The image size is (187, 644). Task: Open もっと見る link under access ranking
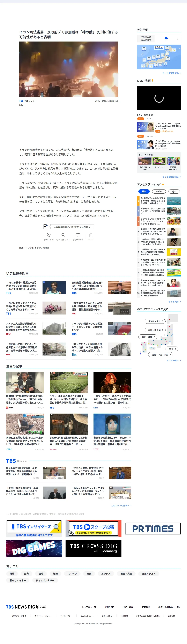(x=174, y=302)
